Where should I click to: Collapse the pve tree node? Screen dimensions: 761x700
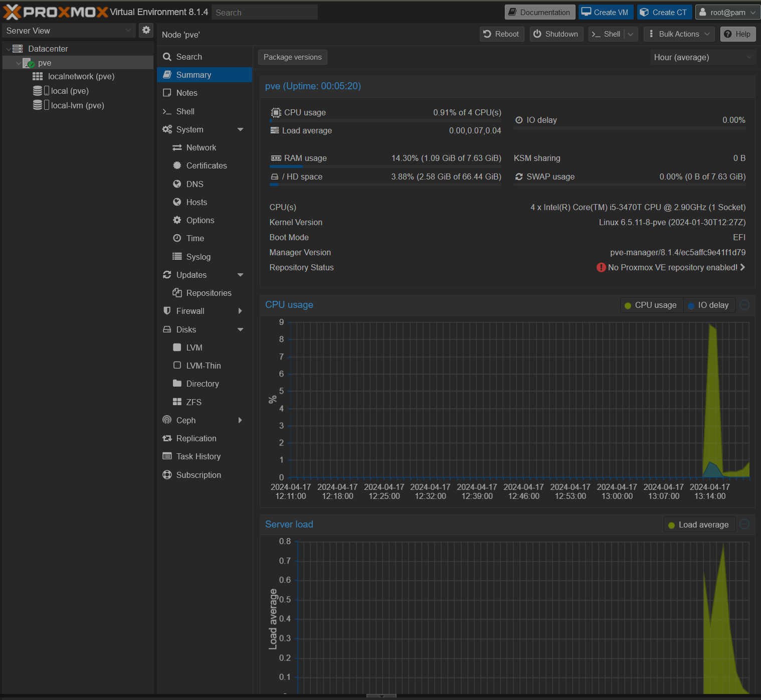19,63
